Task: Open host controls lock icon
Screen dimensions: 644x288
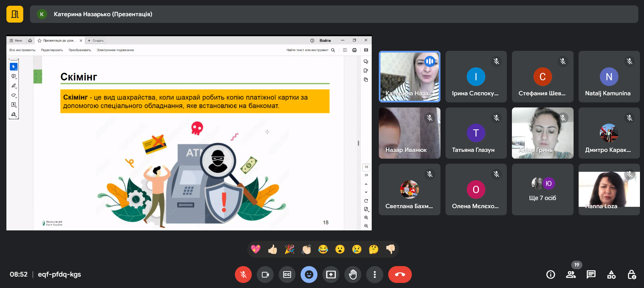Action: click(632, 275)
